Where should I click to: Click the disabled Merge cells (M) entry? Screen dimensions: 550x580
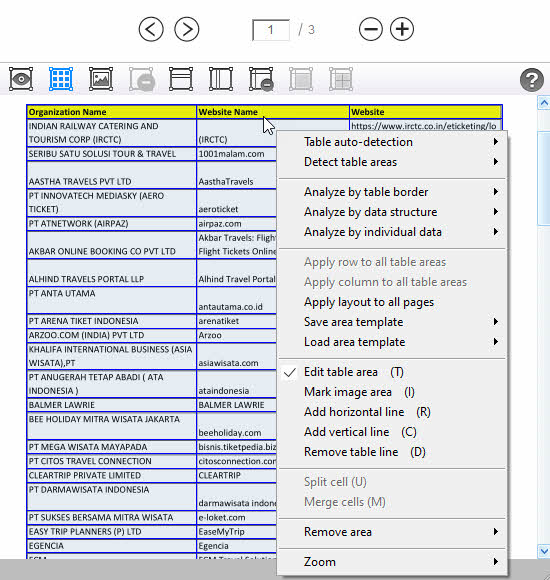(392, 502)
